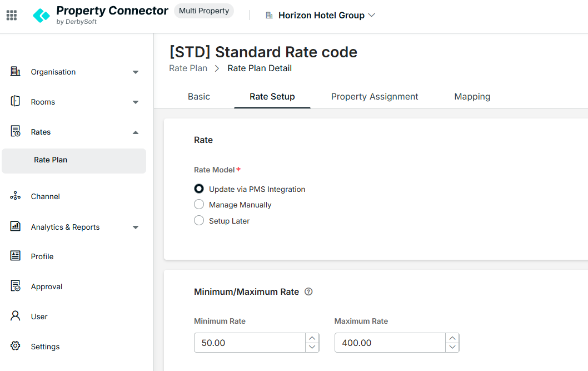Select the Manage Manually rate model
The height and width of the screenshot is (371, 588).
pos(199,204)
